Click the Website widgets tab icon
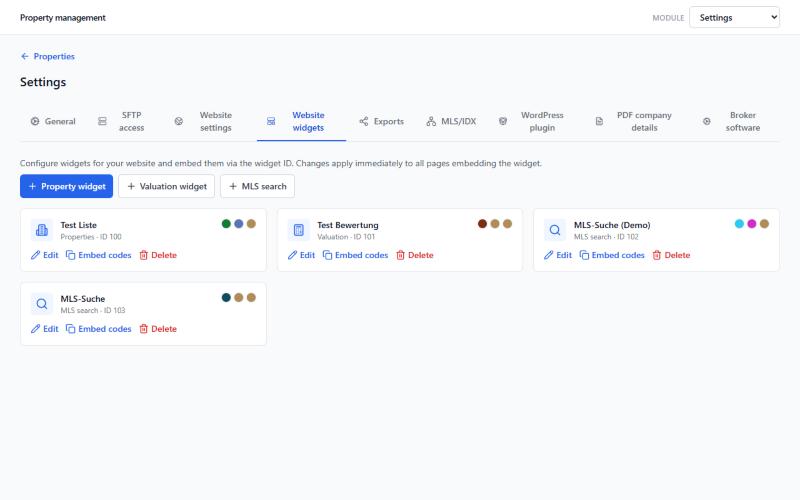The image size is (800, 500). [x=271, y=121]
